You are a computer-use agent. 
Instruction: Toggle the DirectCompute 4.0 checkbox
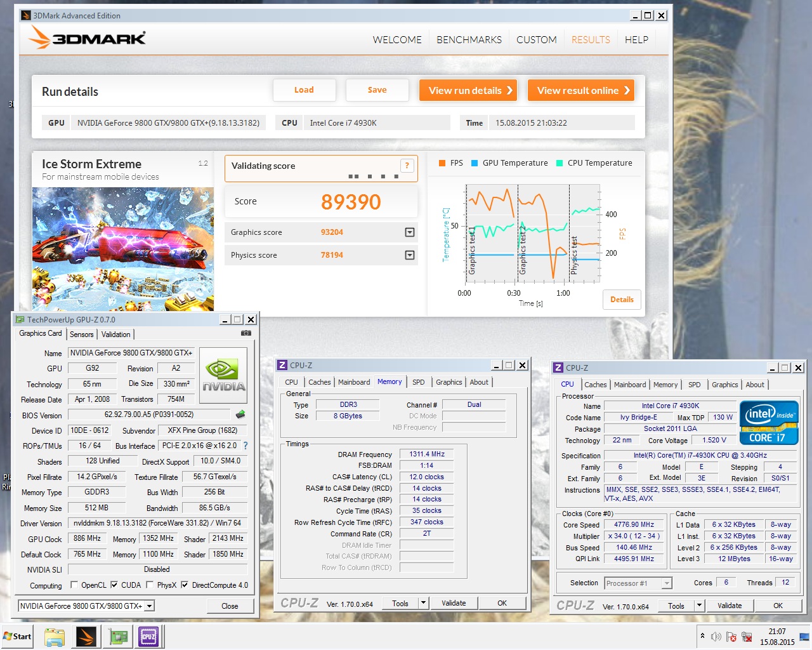(x=185, y=585)
